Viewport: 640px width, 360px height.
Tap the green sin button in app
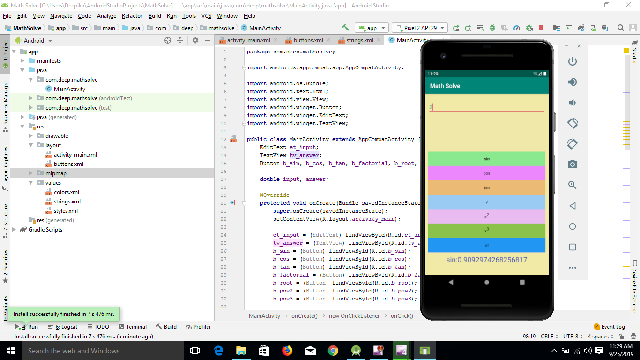coord(486,159)
